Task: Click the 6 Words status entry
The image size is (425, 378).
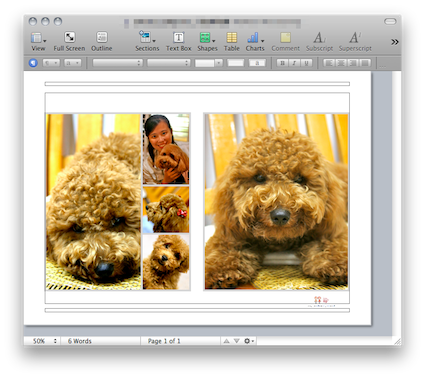Action: point(80,341)
